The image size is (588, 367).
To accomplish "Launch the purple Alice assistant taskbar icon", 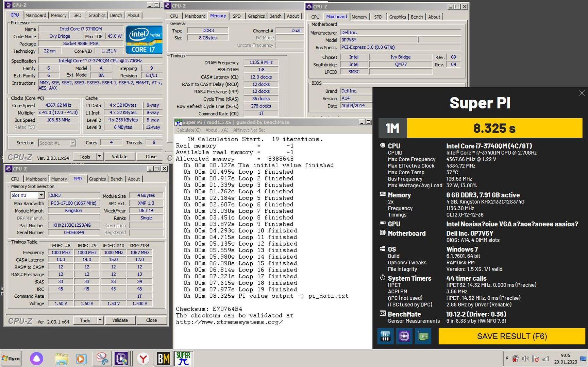I will coord(36,359).
